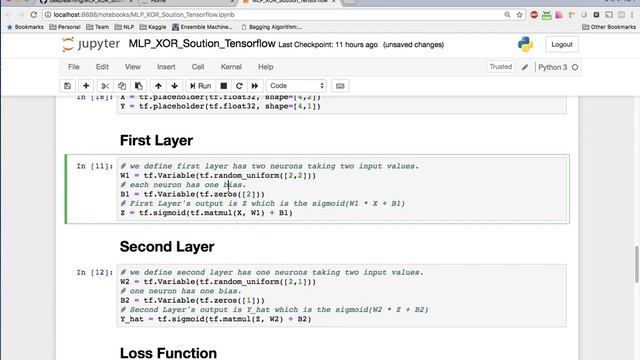640x360 pixels.
Task: Click the browser address bar
Action: pyautogui.click(x=273, y=15)
